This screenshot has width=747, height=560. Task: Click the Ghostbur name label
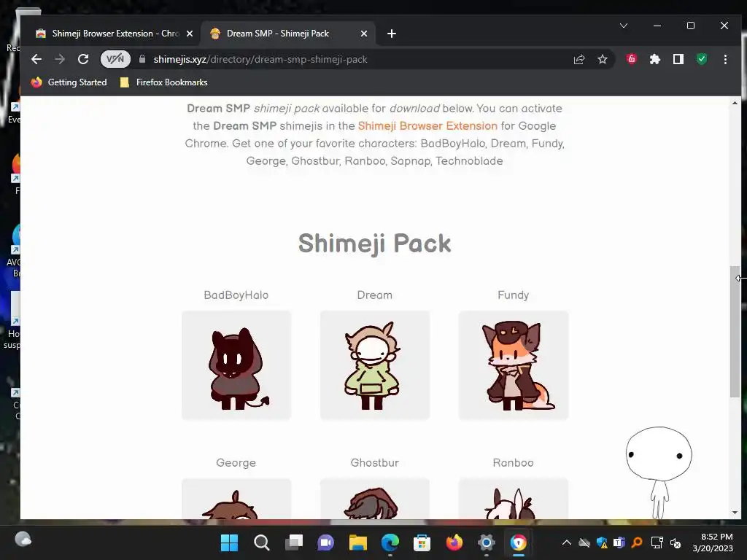(x=375, y=463)
